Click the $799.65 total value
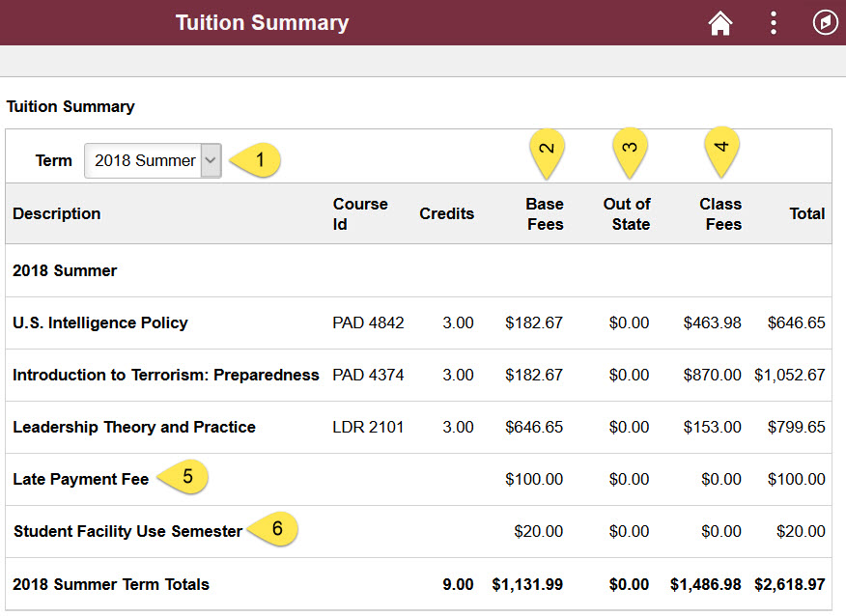The width and height of the screenshot is (846, 616). point(797,427)
